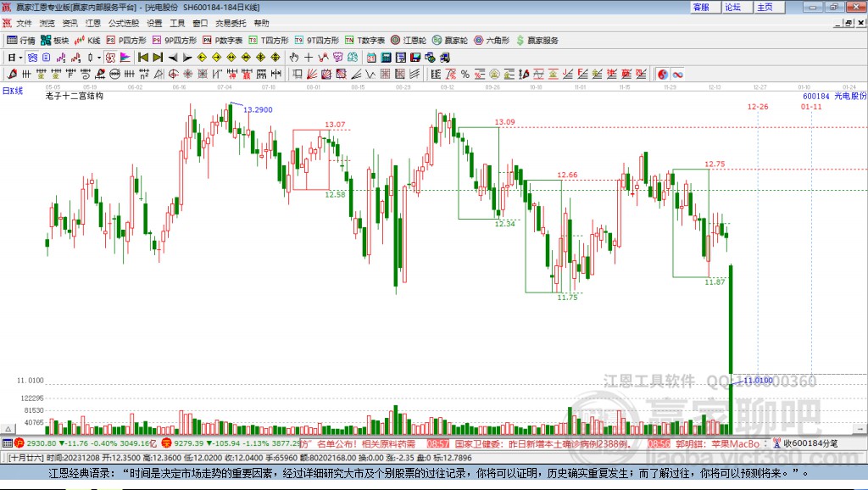This screenshot has height=490, width=868.
Task: Open the 9T四方形 tool
Action: click(x=317, y=41)
